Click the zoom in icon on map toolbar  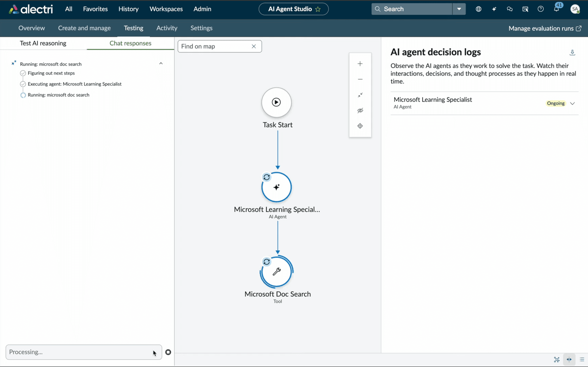coord(360,64)
